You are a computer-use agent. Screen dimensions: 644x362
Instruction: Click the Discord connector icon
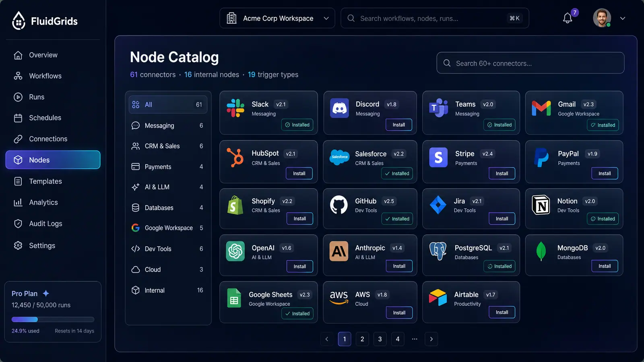(x=339, y=108)
